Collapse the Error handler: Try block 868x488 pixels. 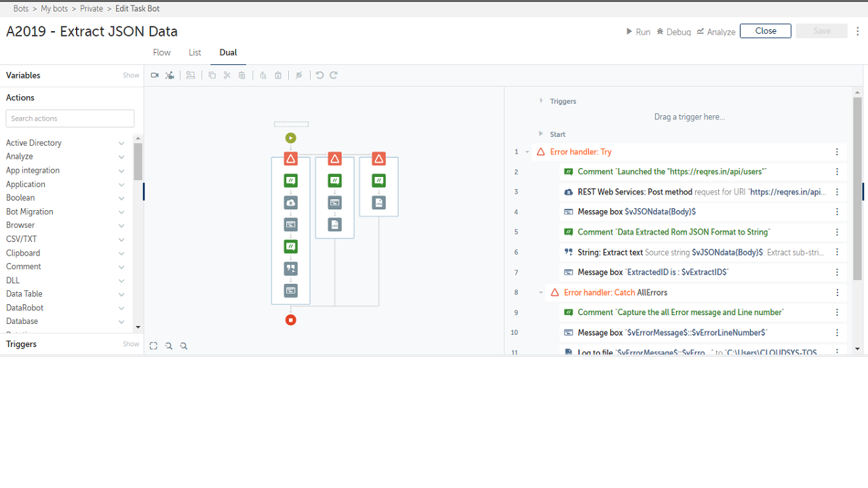pos(528,152)
